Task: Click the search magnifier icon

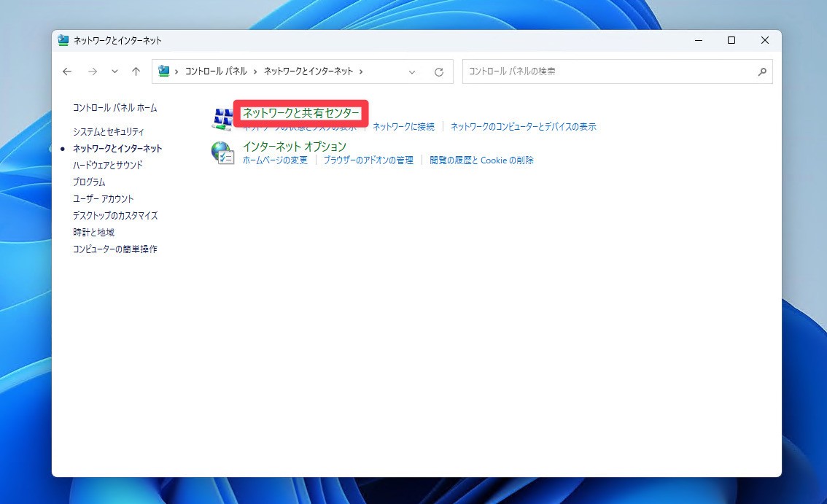Action: point(762,71)
